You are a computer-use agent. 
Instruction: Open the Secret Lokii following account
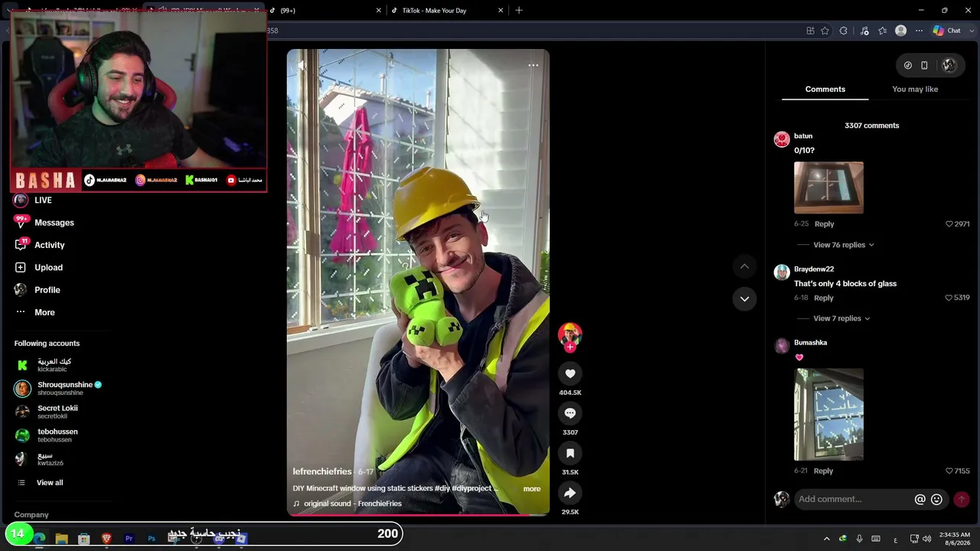tap(46, 412)
